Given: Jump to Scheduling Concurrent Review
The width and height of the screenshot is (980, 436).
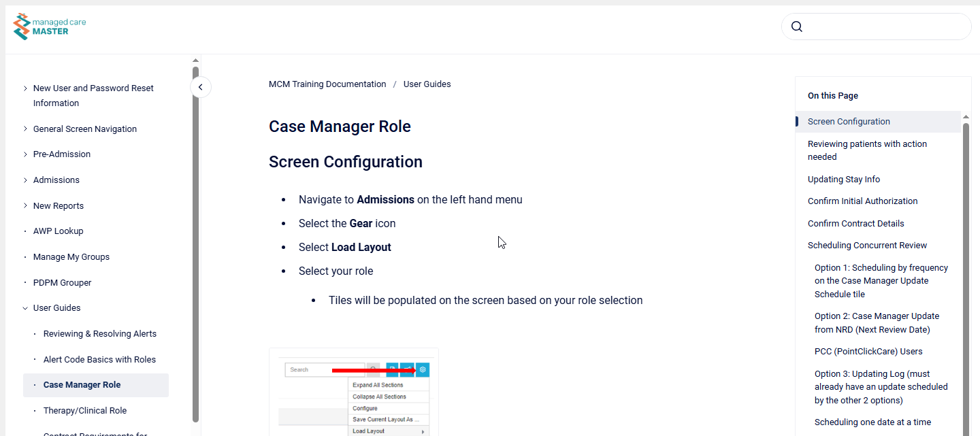Looking at the screenshot, I should [x=868, y=246].
